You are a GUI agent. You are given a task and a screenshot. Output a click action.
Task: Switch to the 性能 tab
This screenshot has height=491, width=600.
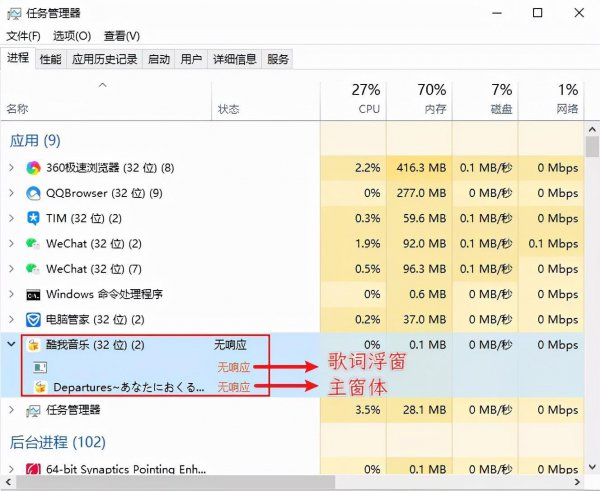51,59
